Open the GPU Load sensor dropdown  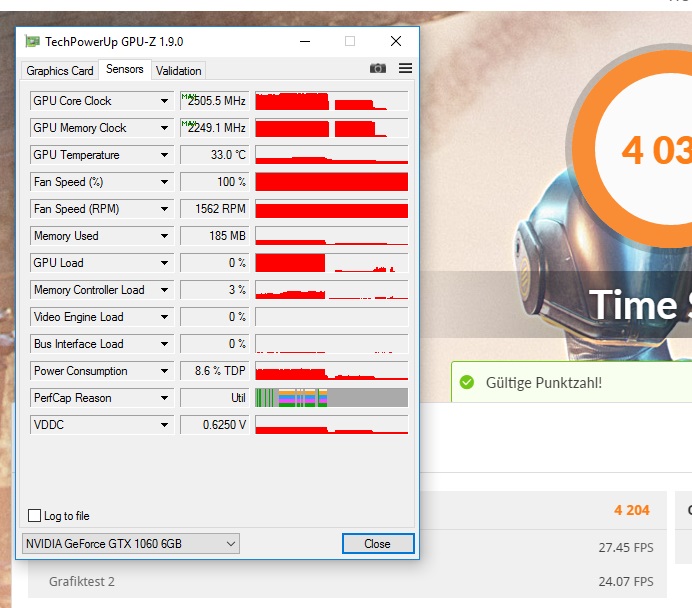(x=164, y=263)
